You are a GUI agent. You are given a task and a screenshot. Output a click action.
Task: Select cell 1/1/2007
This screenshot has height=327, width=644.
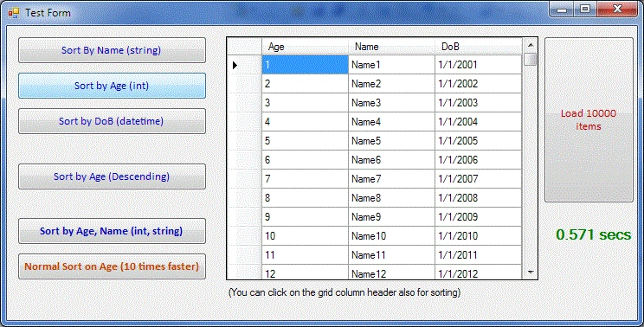click(478, 179)
